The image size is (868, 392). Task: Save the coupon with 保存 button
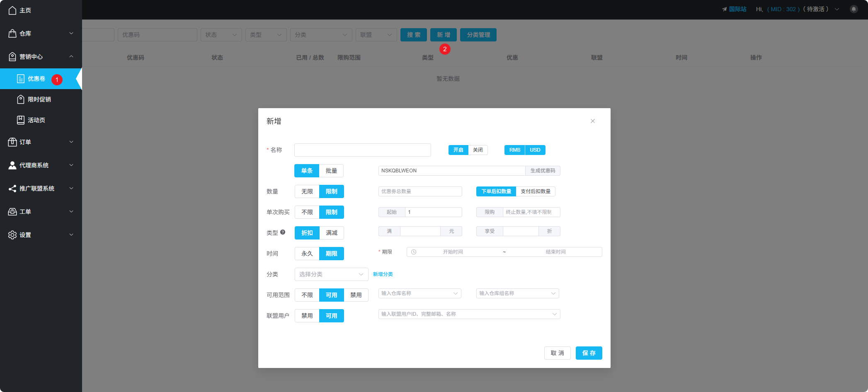coord(589,353)
